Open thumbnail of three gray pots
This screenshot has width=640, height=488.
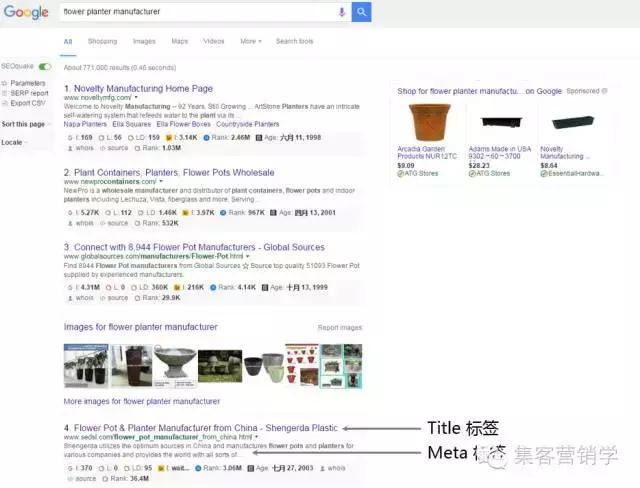pyautogui.click(x=263, y=366)
